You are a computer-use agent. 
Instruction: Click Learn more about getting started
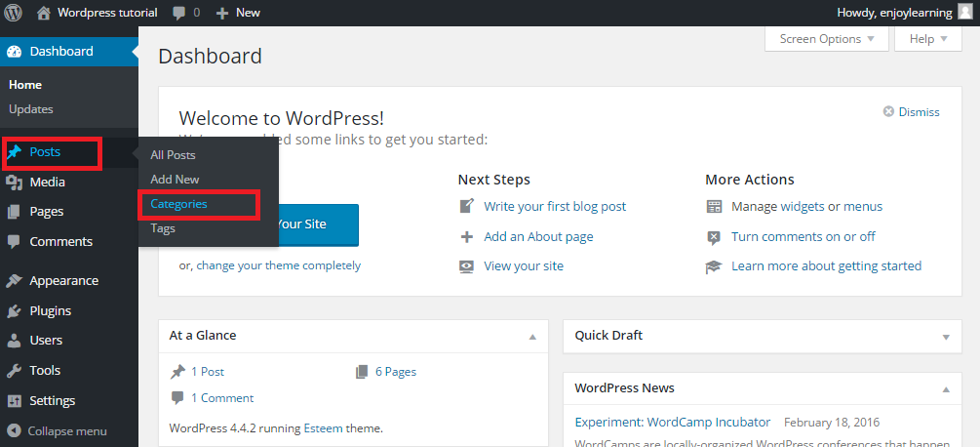pos(826,266)
